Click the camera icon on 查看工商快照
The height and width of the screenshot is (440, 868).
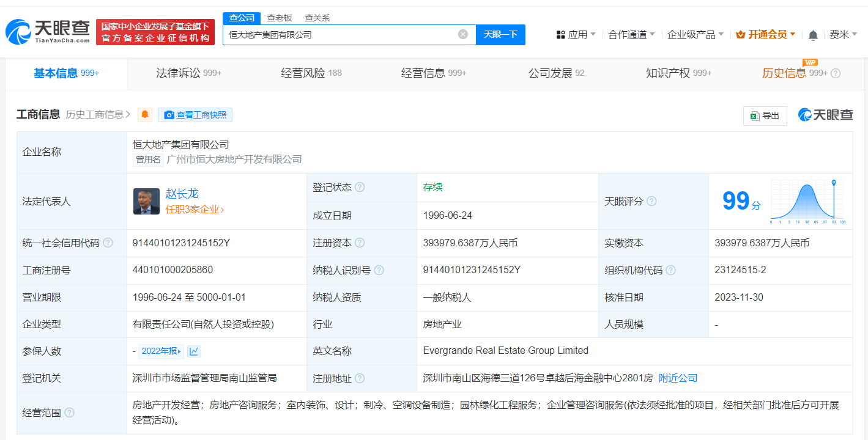click(169, 114)
